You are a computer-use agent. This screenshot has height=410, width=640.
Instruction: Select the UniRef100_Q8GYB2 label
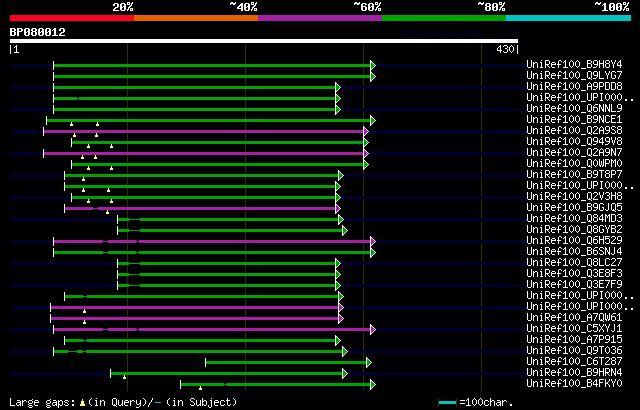point(574,230)
